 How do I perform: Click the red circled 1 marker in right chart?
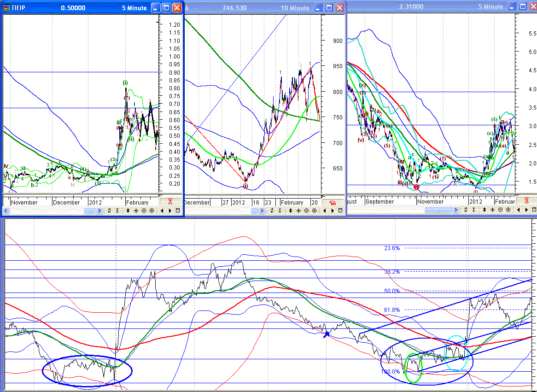[x=416, y=187]
